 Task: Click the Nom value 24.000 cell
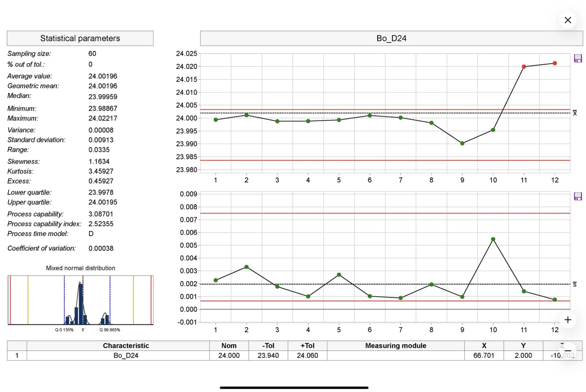tap(229, 355)
